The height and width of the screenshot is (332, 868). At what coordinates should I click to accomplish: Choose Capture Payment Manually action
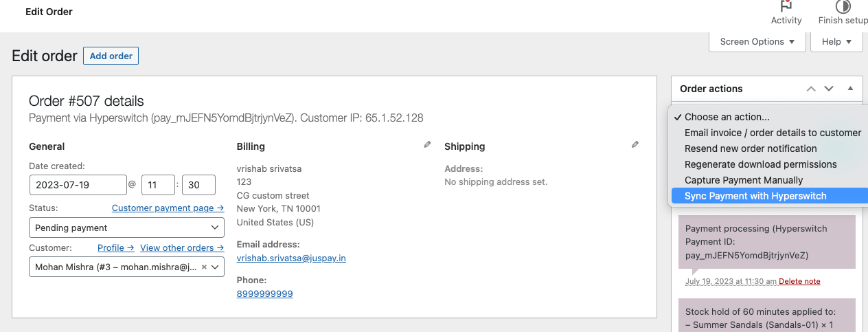[744, 180]
